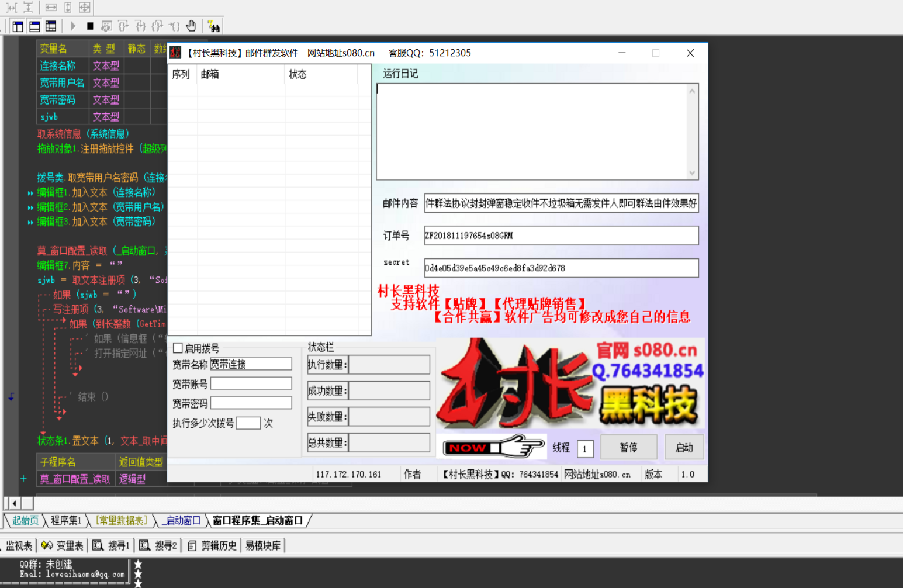
Task: Click the hand breakpoint toolbar icon
Action: (191, 26)
